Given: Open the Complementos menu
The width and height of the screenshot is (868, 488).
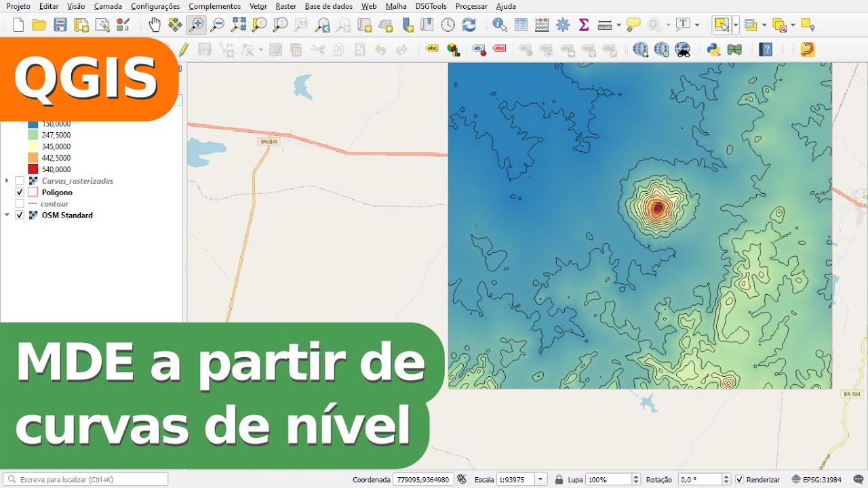Looking at the screenshot, I should (214, 6).
